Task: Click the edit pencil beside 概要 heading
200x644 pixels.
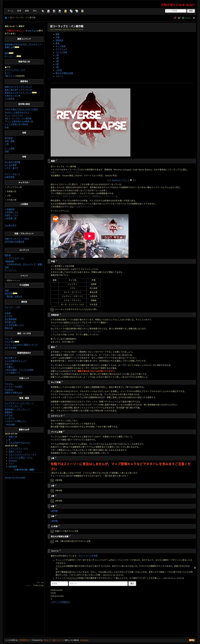Action: coord(56,161)
